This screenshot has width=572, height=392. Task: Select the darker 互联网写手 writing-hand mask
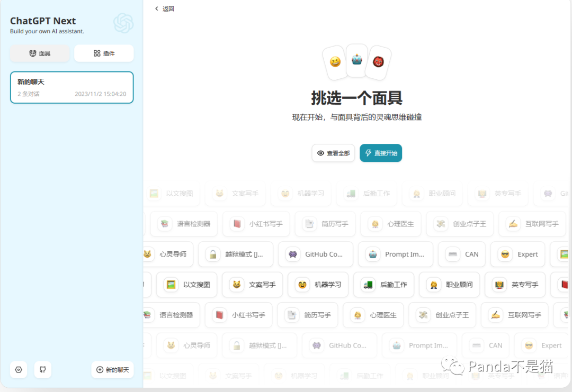coord(515,315)
